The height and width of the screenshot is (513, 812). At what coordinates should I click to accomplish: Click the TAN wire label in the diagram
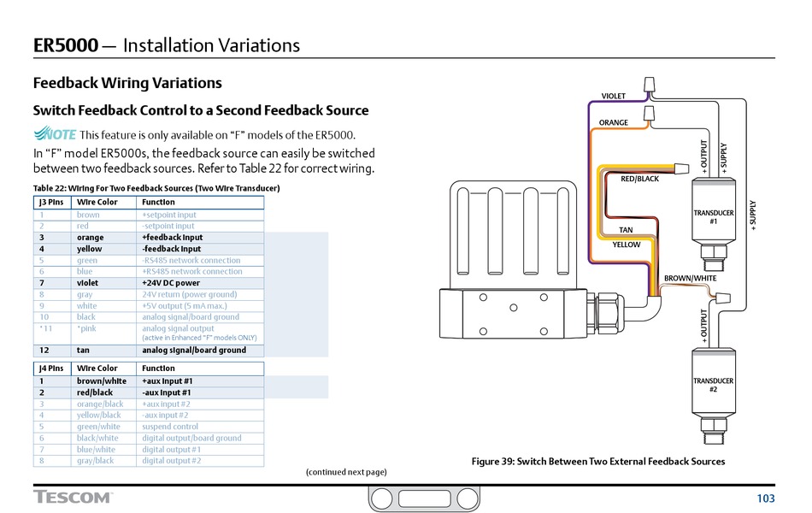626,230
